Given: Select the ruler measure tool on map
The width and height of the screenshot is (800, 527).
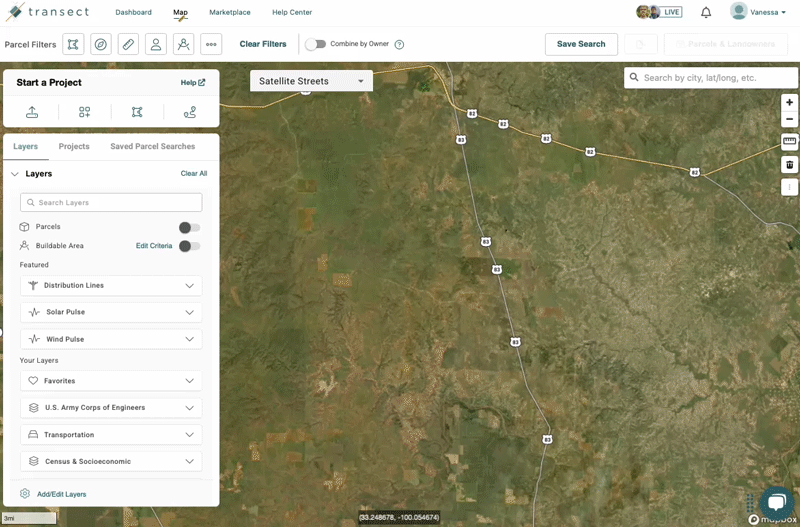Looking at the screenshot, I should point(789,141).
